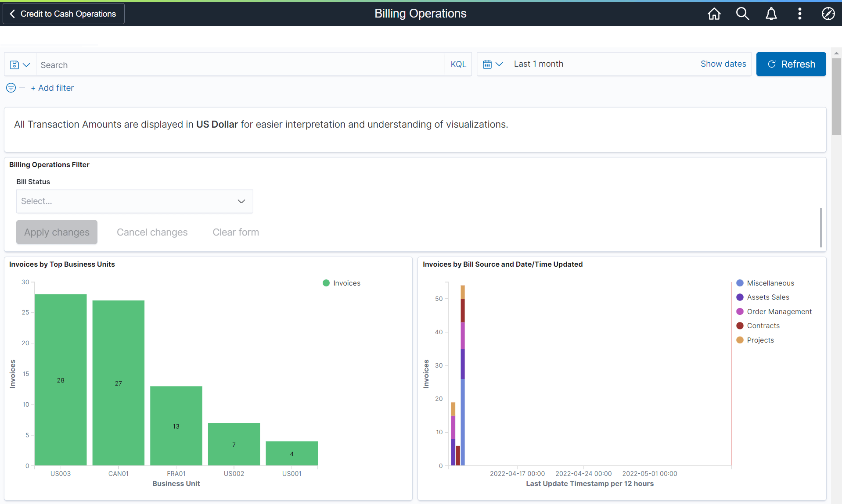Click the calendar icon next to the date range
This screenshot has width=842, height=504.
(x=487, y=64)
